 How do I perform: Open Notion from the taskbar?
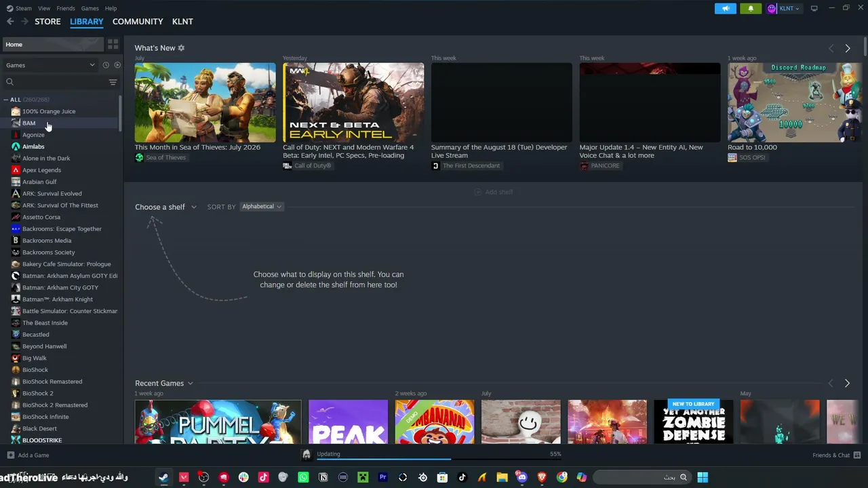(x=323, y=477)
